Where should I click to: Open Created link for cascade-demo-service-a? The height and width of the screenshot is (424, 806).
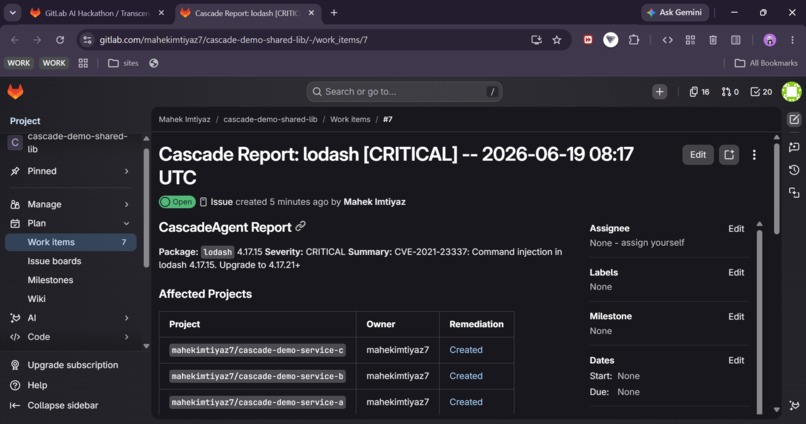(x=466, y=402)
